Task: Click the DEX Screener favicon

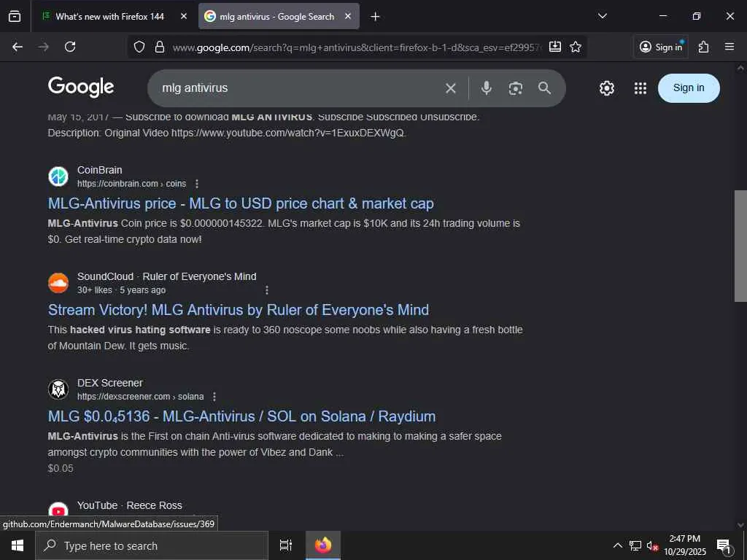Action: coord(58,389)
